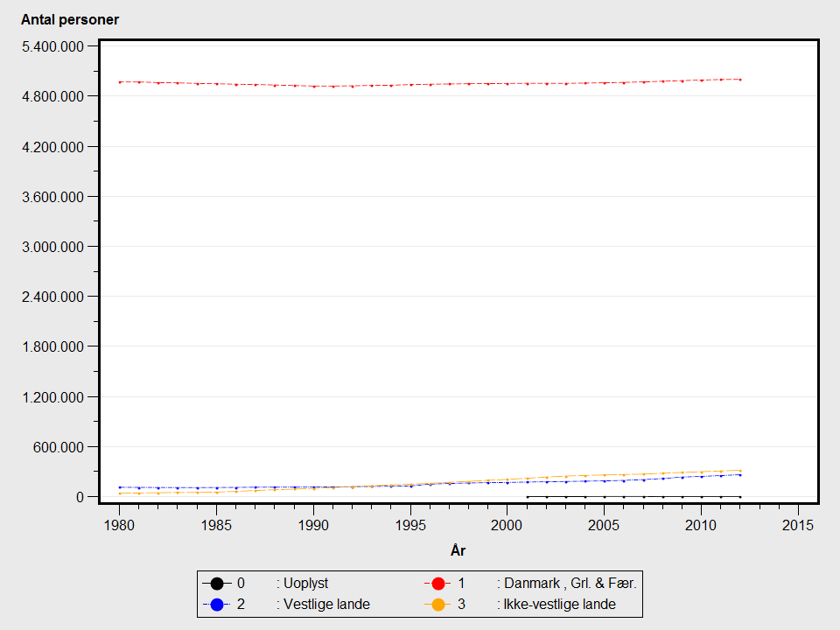Click the 1995 x-axis tick label

[409, 525]
